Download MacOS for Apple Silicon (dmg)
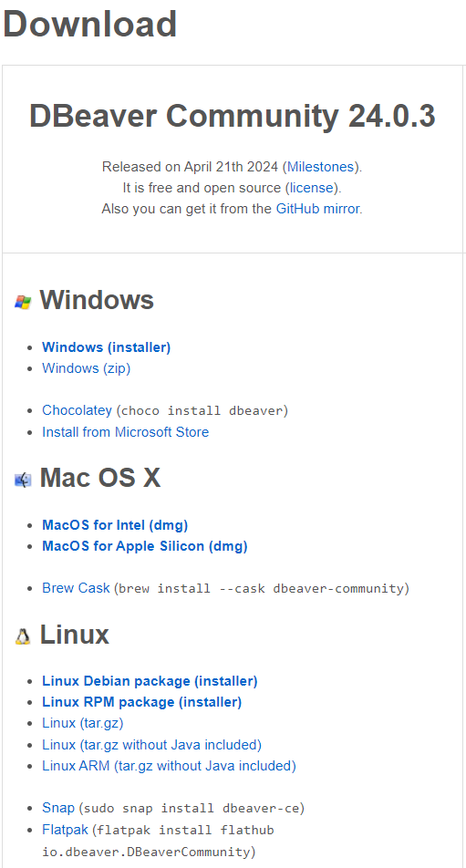Viewport: 466px width, 868px height. click(x=145, y=546)
